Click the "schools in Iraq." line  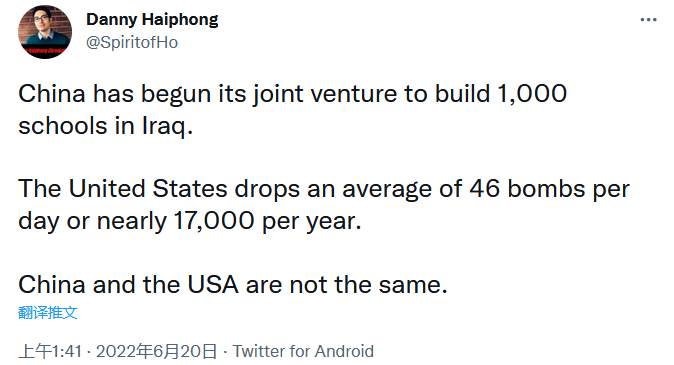[106, 126]
